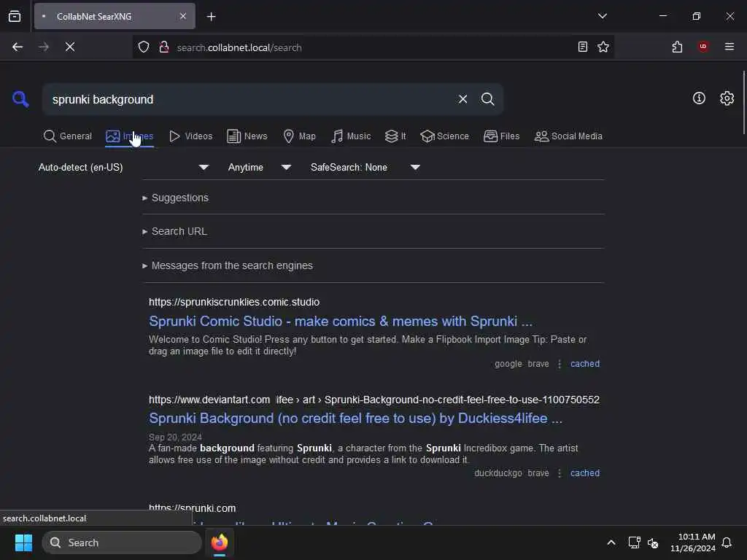Switch to Science search category
The width and height of the screenshot is (747, 560).
click(444, 136)
